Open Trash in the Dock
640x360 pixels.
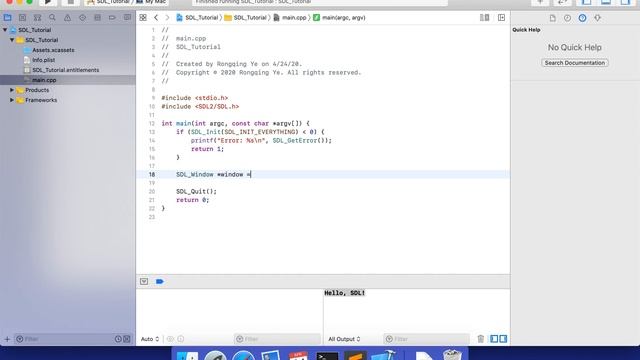452,355
